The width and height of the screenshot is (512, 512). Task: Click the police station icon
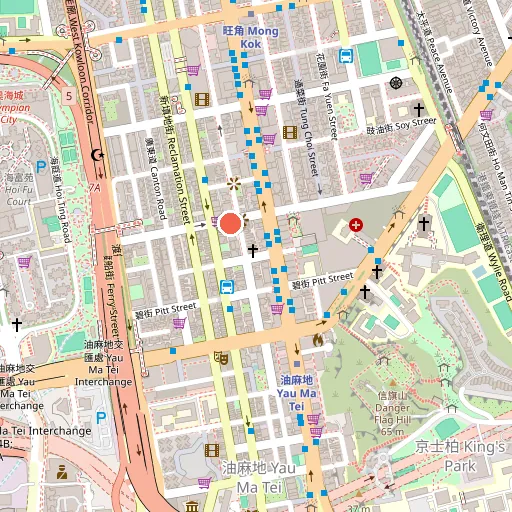tap(62, 472)
